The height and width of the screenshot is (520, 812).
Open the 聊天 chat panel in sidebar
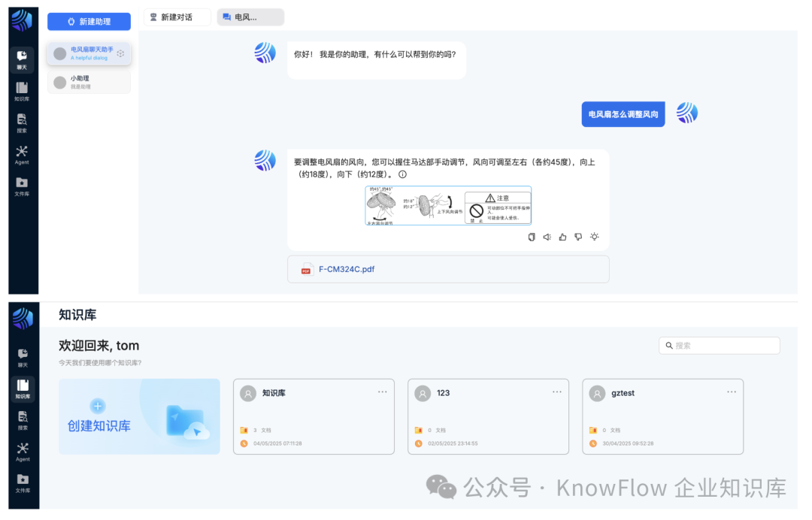[23, 59]
